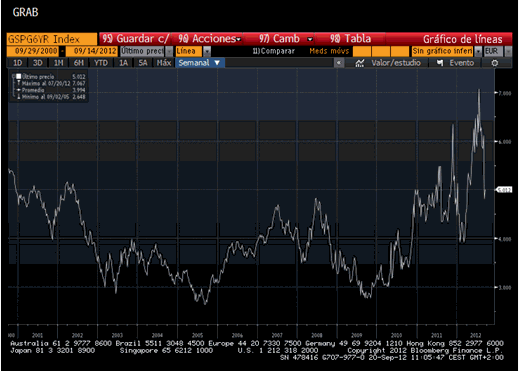Click the 6.000 y-axis label

(x=505, y=142)
